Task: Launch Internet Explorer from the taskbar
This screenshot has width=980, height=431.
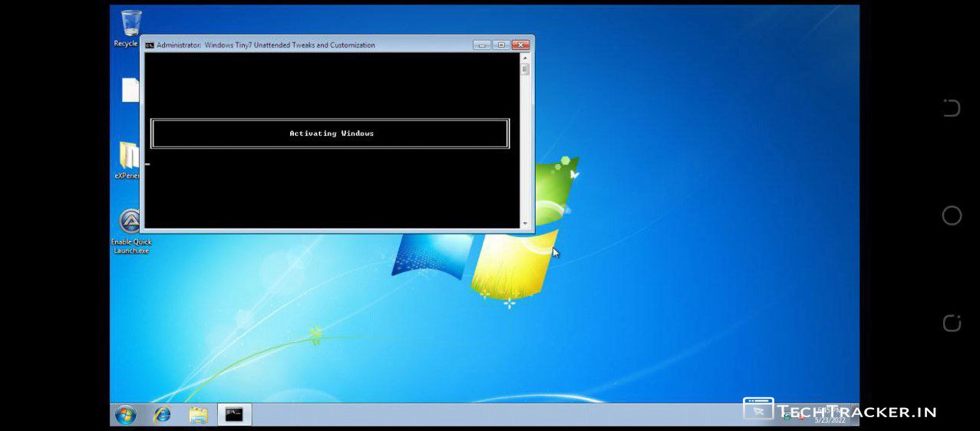Action: tap(162, 415)
